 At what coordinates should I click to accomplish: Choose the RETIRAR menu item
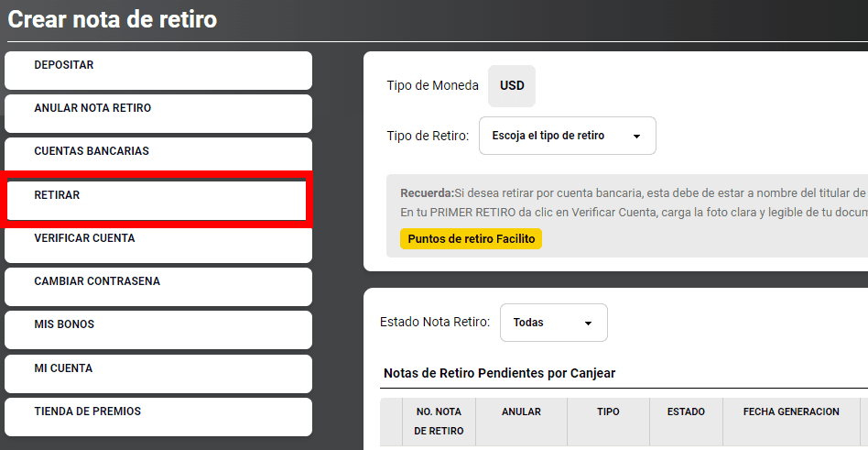pos(157,200)
